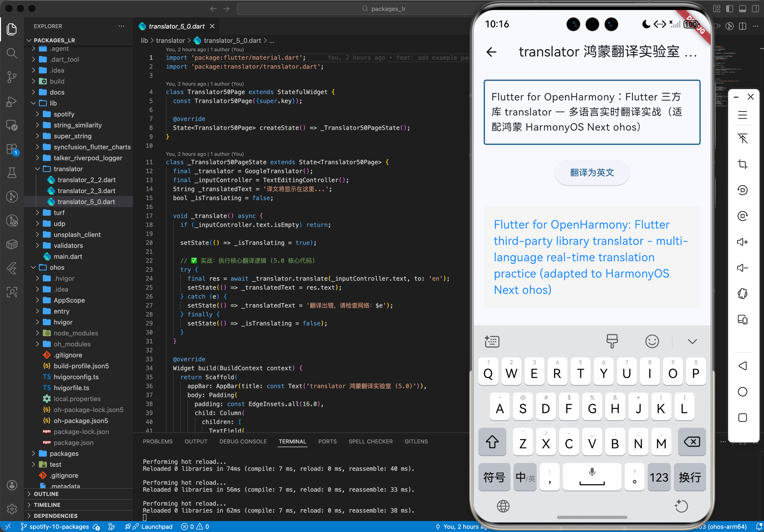Toggle the bottom panel layout button
Viewport: 764px width, 532px height.
click(x=742, y=9)
